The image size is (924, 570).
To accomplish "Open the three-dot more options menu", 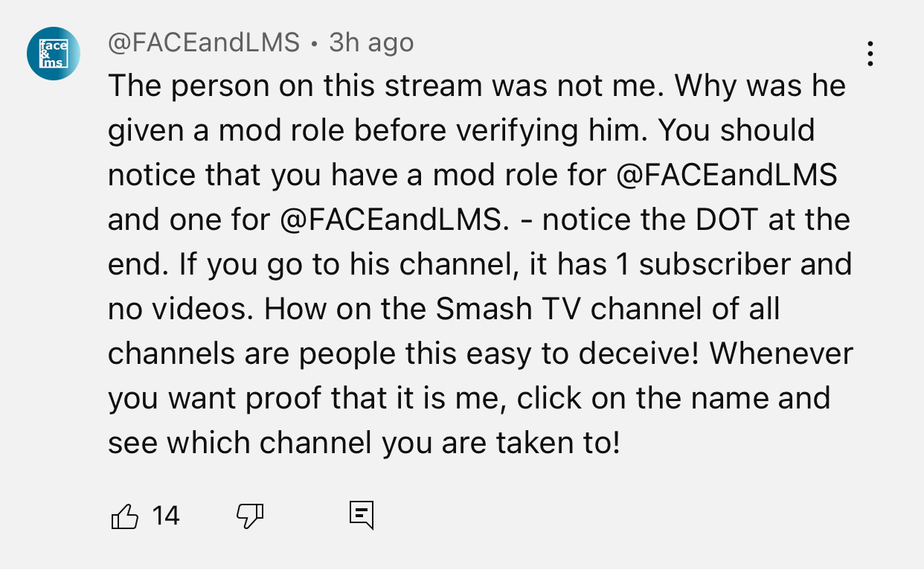I will tap(870, 54).
